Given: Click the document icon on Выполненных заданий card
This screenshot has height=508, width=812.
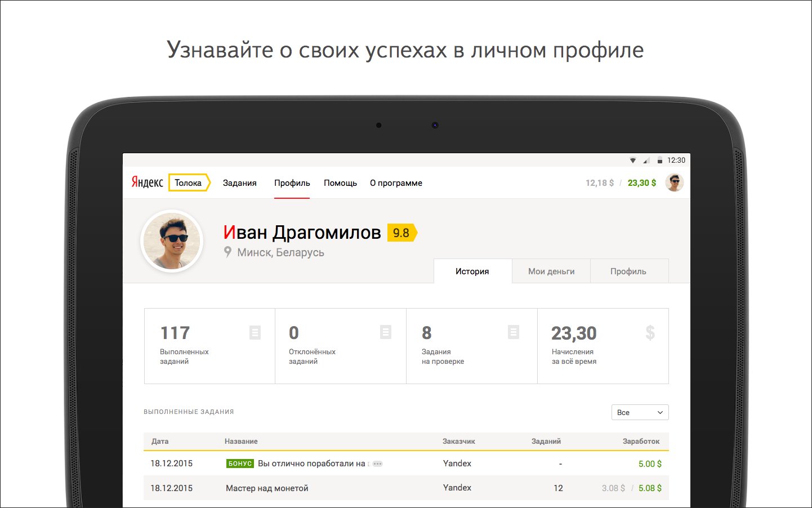Looking at the screenshot, I should (255, 332).
